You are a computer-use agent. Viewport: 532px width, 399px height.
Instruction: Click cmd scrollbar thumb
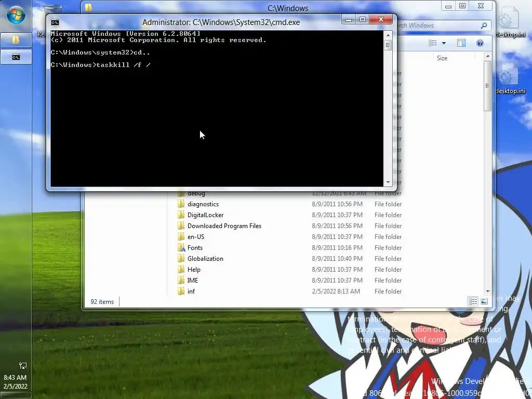coord(388,45)
